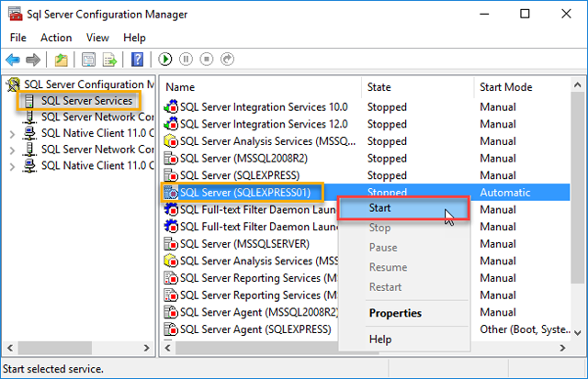The height and width of the screenshot is (379, 588).
Task: Open the Help question-mark toolbar icon
Action: coord(137,59)
